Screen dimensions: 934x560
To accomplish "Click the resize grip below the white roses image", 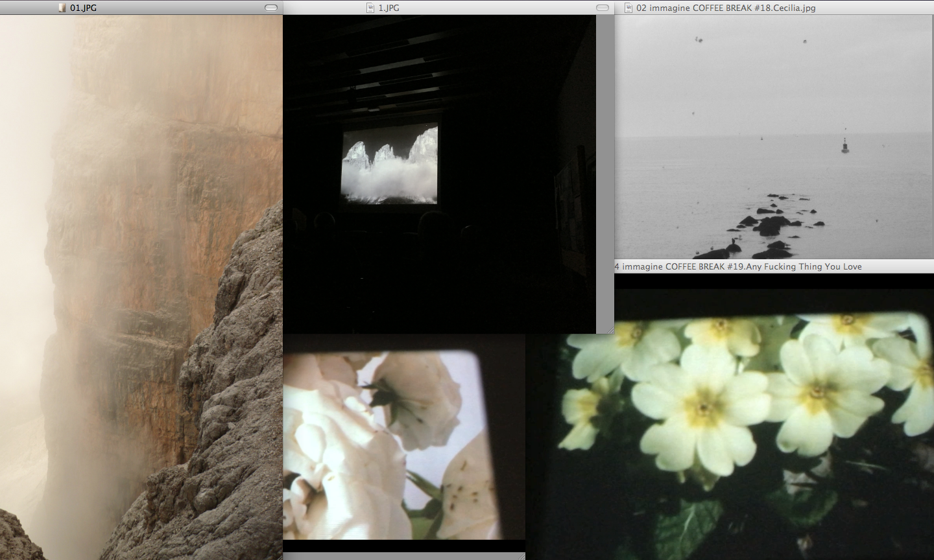I will [x=521, y=556].
